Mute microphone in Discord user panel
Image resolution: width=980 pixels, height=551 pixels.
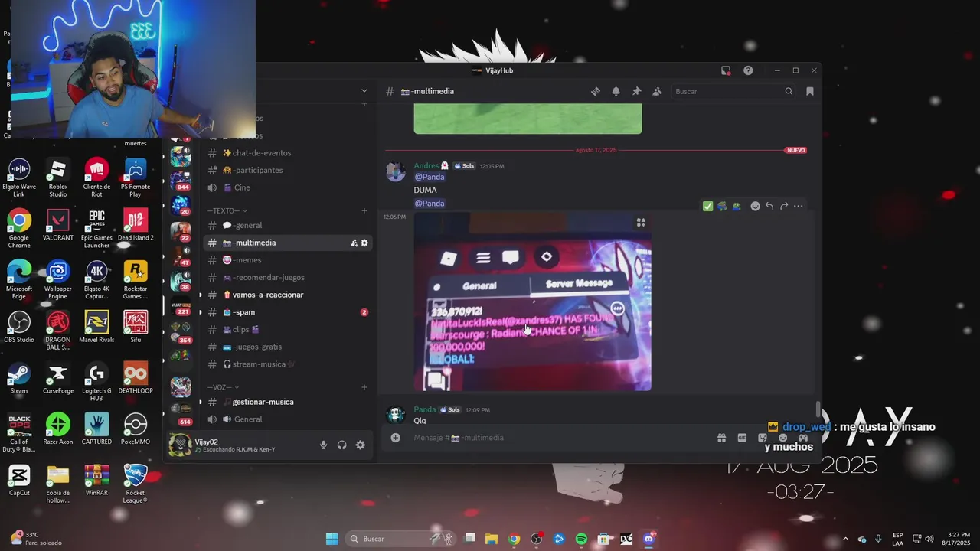click(x=323, y=445)
